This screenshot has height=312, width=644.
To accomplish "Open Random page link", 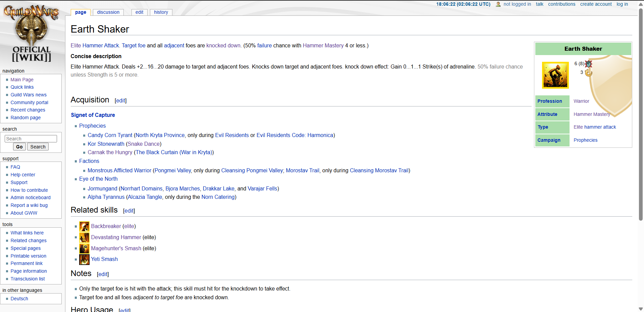I will [x=25, y=118].
